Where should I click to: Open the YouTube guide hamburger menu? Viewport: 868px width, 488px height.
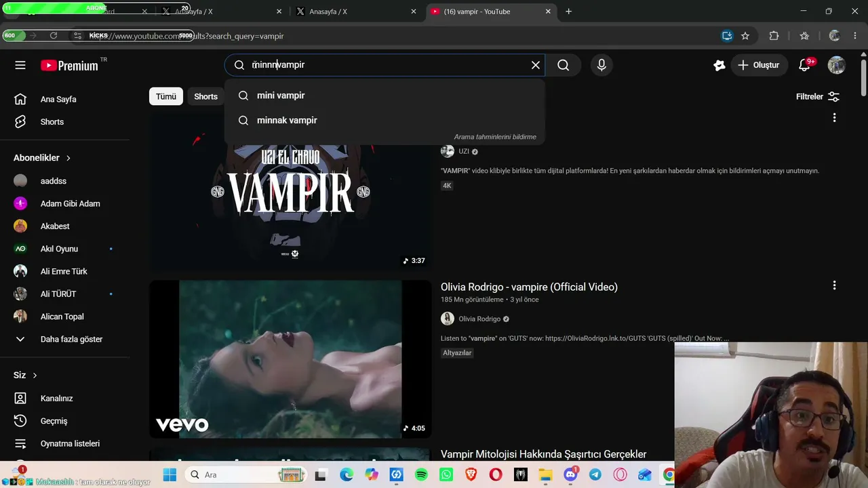tap(20, 65)
